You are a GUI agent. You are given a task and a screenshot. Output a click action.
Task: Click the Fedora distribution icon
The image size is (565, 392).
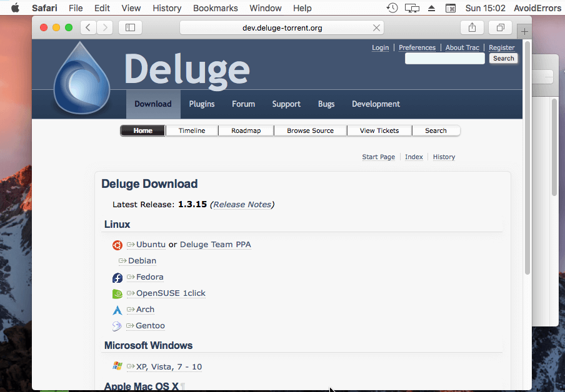117,278
